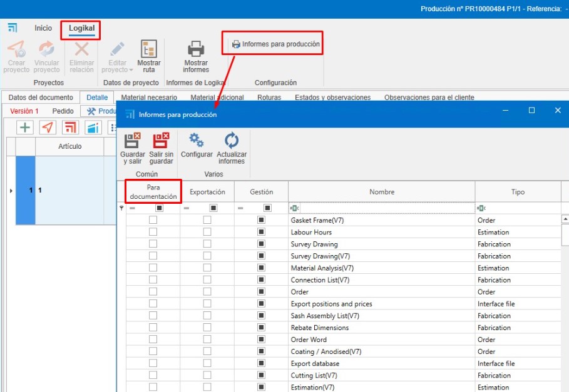The width and height of the screenshot is (569, 392).
Task: Toggle Exportación for Export positions and prices
Action: coord(207,304)
